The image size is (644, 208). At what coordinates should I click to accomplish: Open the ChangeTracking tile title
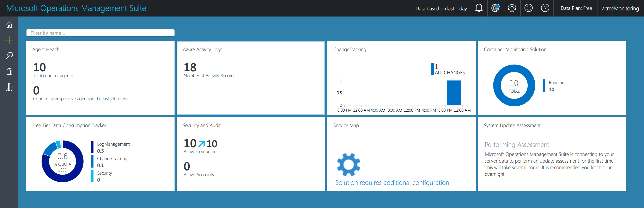click(x=350, y=50)
